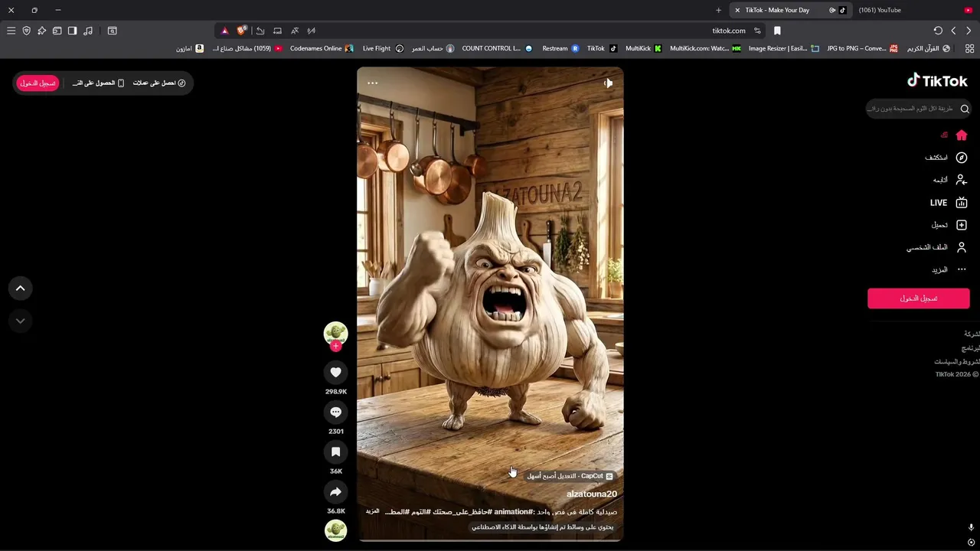Screen dimensions: 980x551
Task: Open the Live Flight bookmark
Action: [383, 48]
